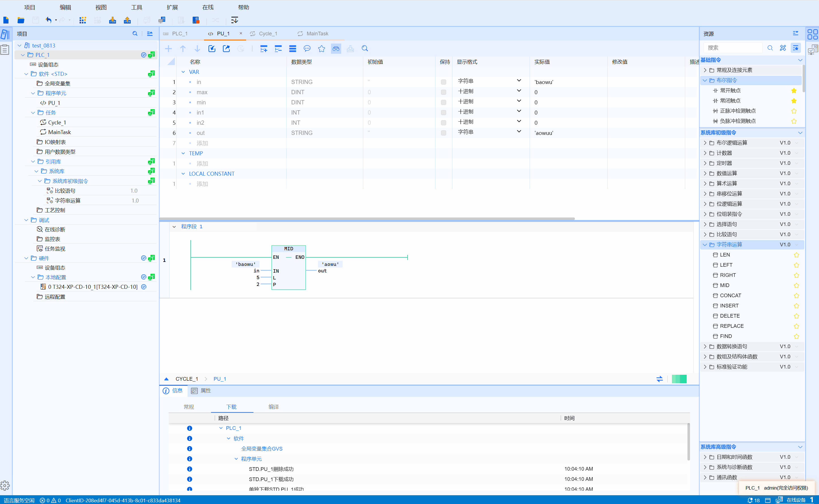Click the search magnifier in editor toolbar

click(x=365, y=49)
